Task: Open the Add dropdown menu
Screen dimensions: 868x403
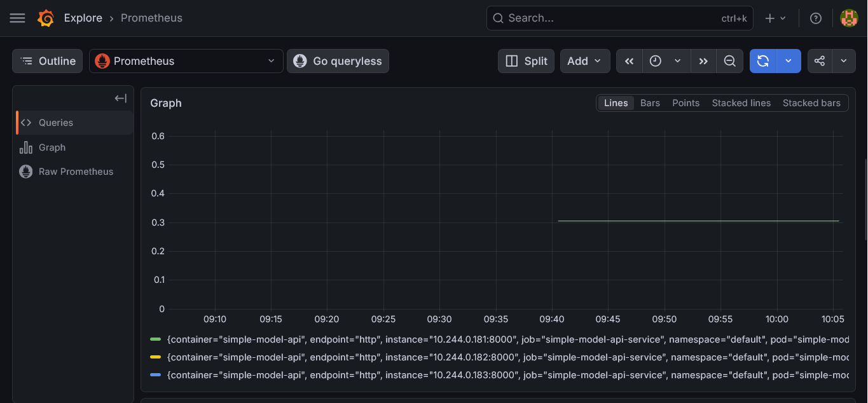Action: coord(585,61)
